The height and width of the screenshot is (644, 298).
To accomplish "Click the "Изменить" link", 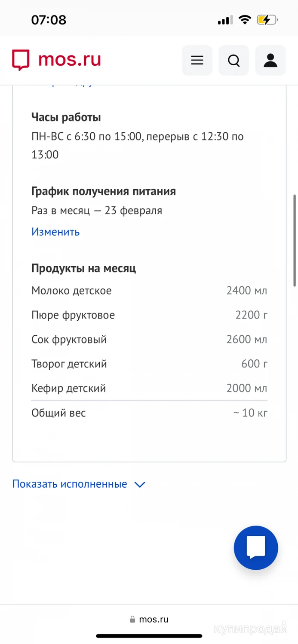I will tap(55, 232).
